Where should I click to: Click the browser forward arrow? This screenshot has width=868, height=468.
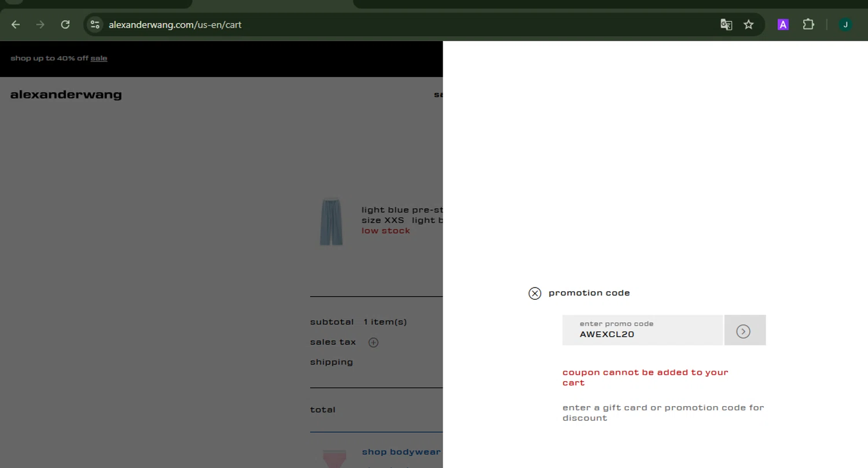click(x=40, y=24)
